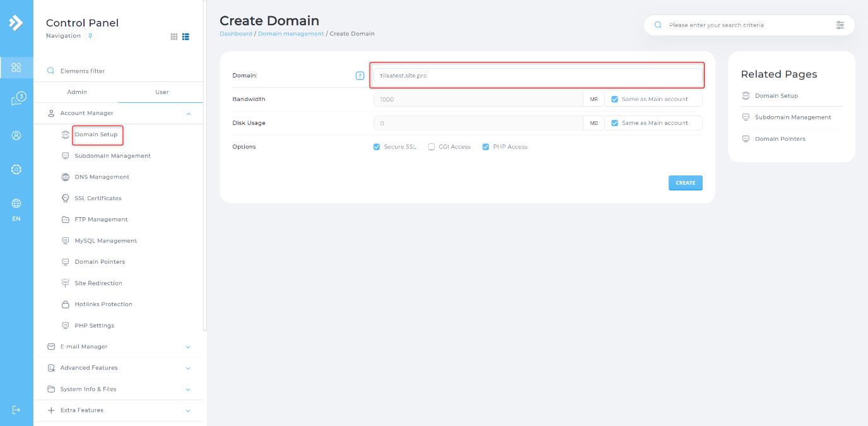868x426 pixels.
Task: Open Subdomain Management in the sidebar
Action: pos(113,156)
